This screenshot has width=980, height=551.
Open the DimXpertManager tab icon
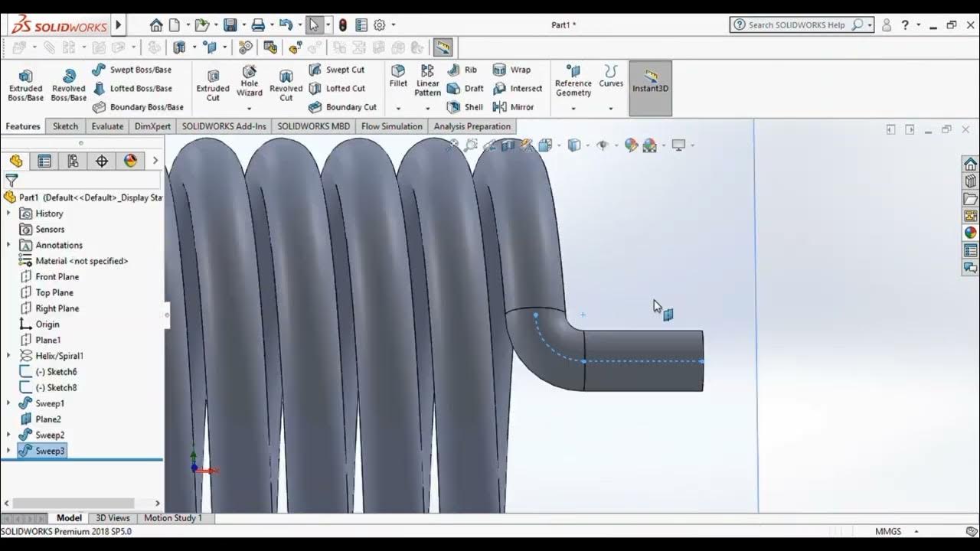(102, 161)
